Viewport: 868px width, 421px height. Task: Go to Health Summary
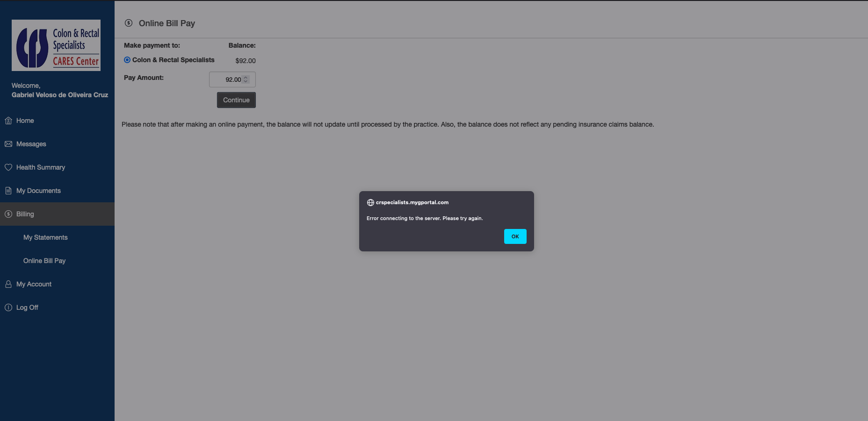(57, 167)
